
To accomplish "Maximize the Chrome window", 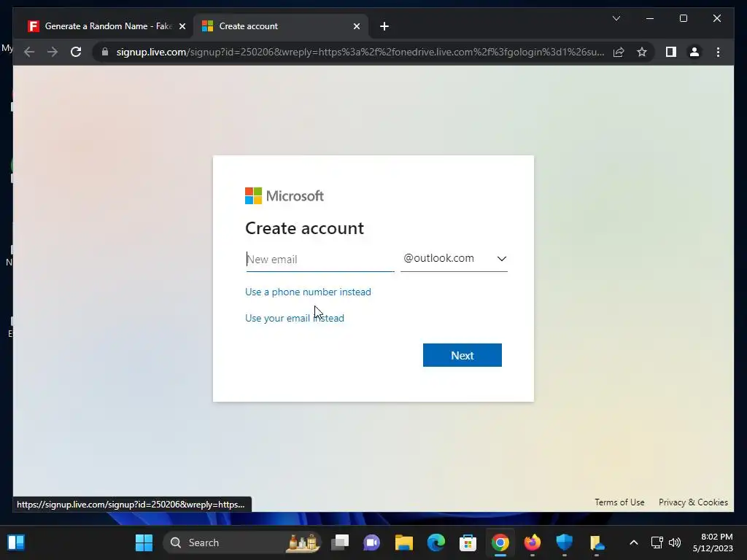I will point(683,18).
